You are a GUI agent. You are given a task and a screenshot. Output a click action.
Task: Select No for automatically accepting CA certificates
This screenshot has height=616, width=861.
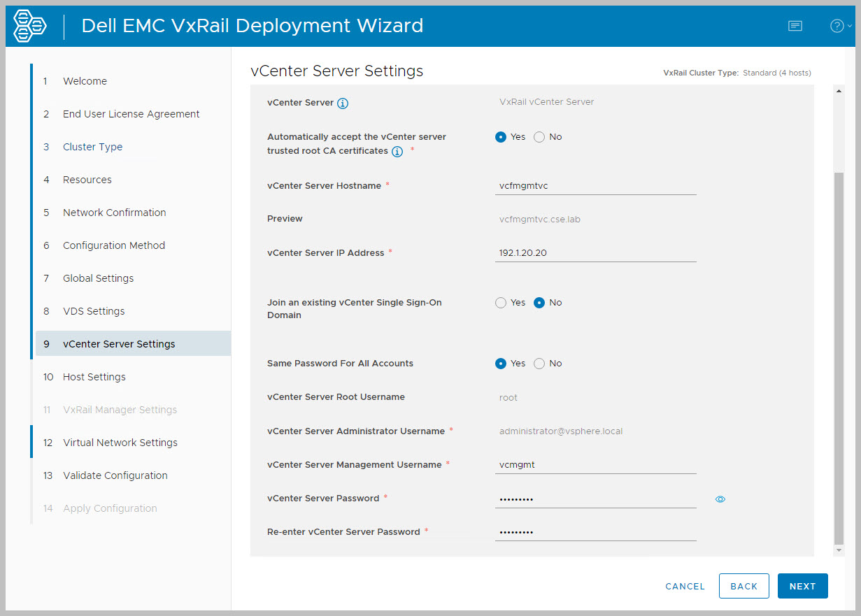click(539, 137)
